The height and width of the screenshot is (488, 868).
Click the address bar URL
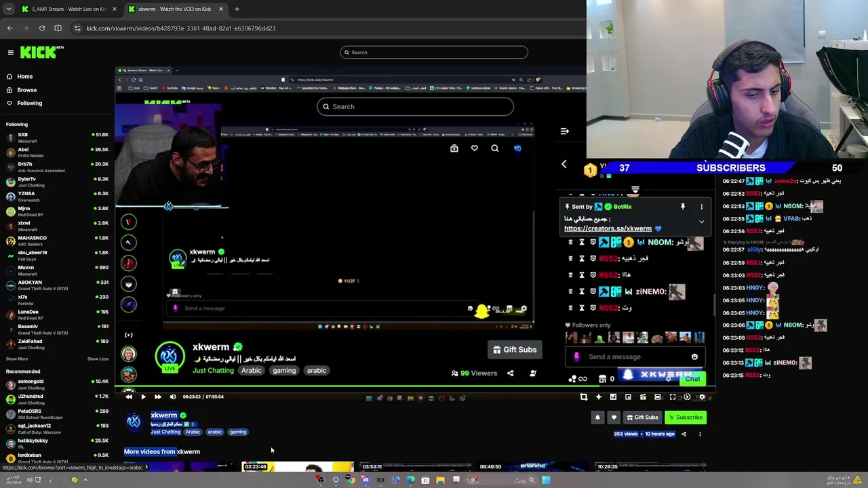[180, 28]
